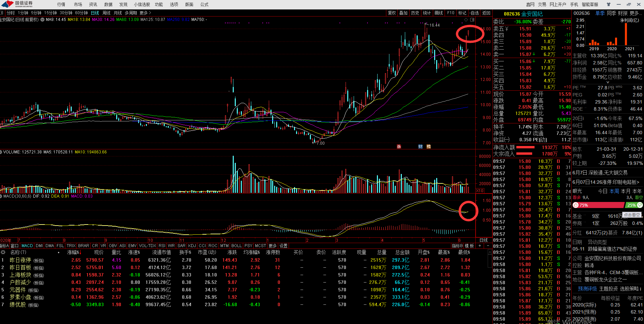Expand 更多 indicator list in bottom bar
Image resolution: width=644 pixels, height=324 pixels.
coord(272,246)
